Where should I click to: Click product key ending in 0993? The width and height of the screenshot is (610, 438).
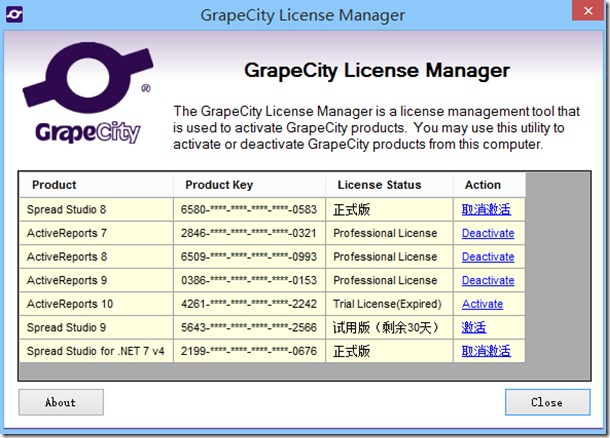point(249,257)
